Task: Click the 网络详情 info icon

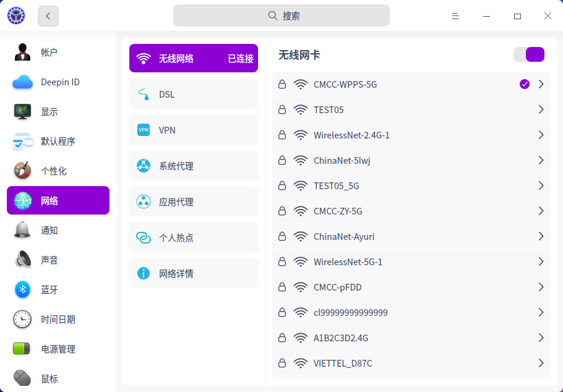Action: pos(144,273)
